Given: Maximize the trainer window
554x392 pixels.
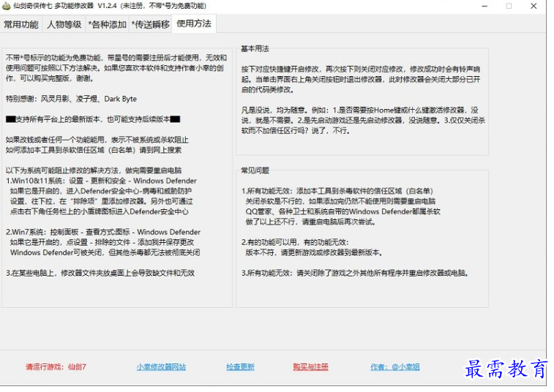Looking at the screenshot, I should click(509, 6).
